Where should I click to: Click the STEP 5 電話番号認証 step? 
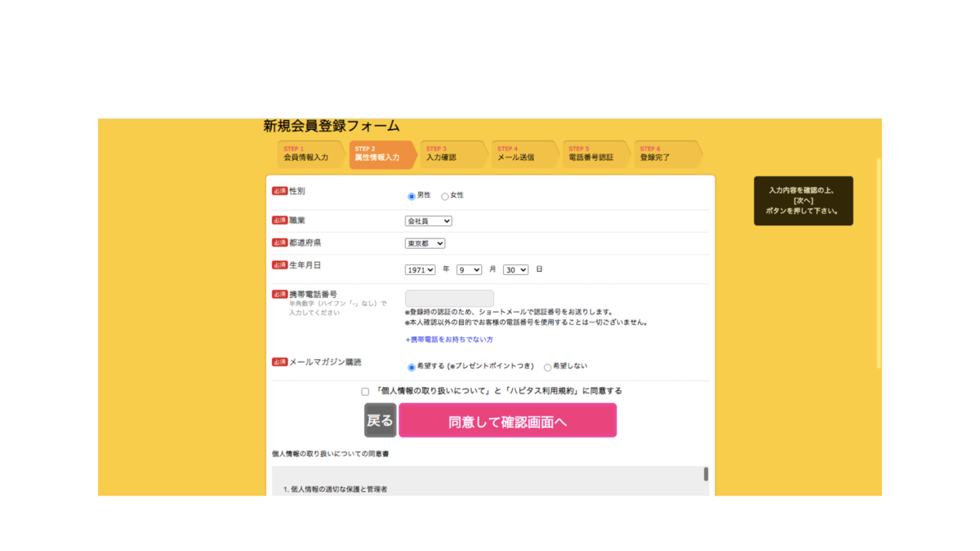(x=595, y=154)
